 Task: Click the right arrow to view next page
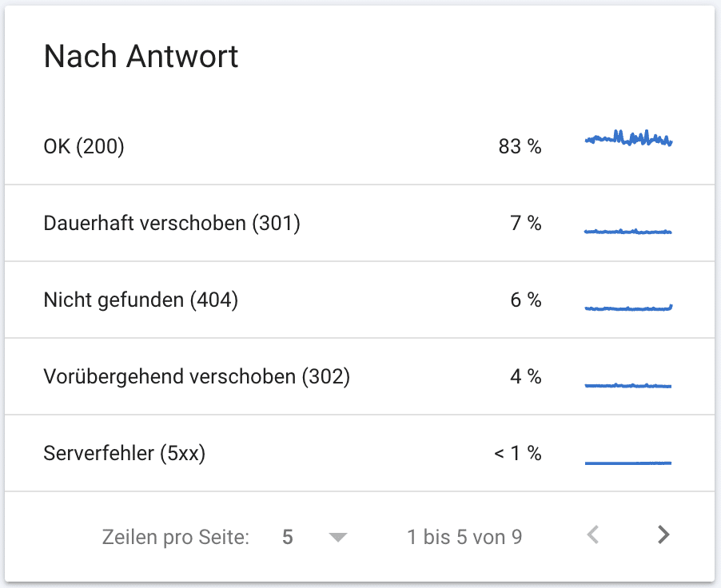663,535
